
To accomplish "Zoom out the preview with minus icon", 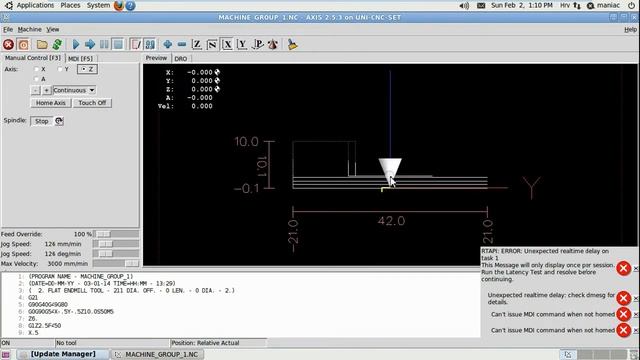I will pos(182,44).
